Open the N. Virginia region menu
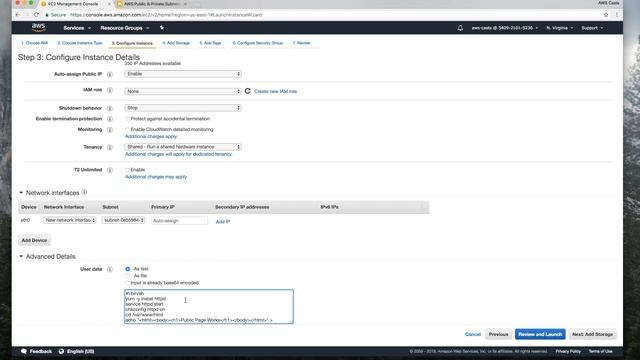This screenshot has width=640, height=360. (x=560, y=28)
